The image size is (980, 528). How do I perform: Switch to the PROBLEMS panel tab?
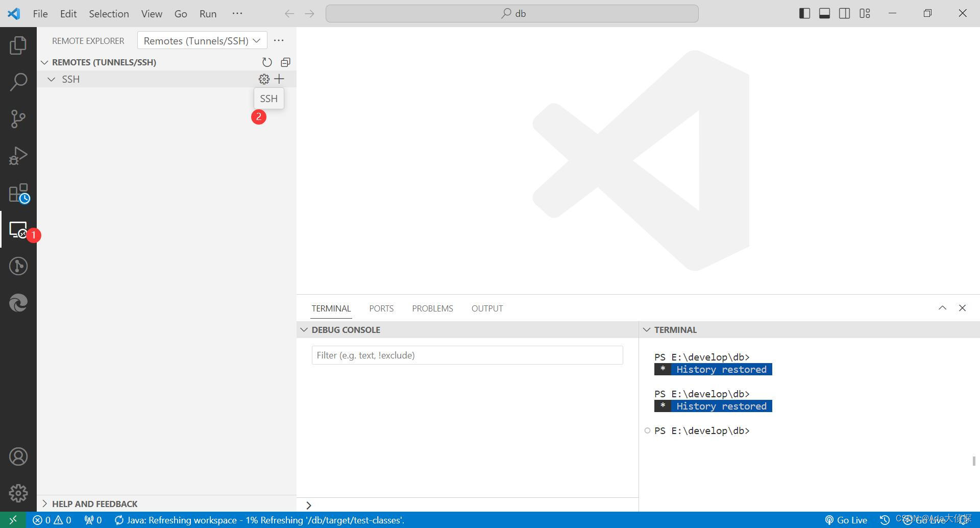(x=432, y=308)
